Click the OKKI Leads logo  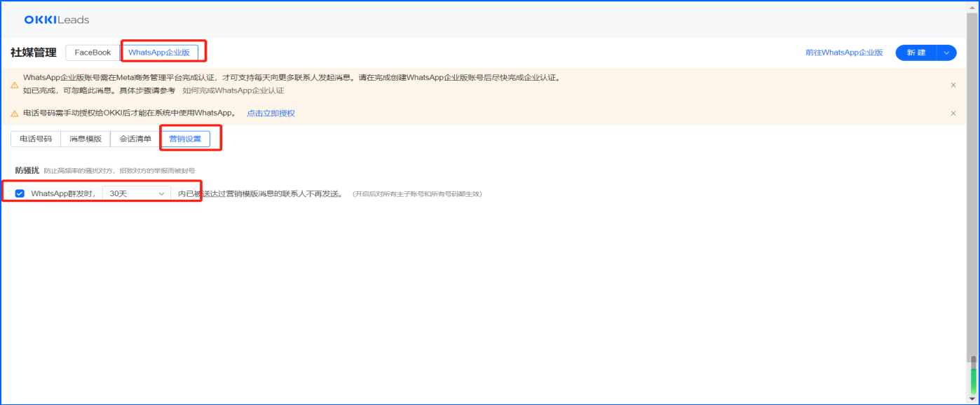click(57, 20)
